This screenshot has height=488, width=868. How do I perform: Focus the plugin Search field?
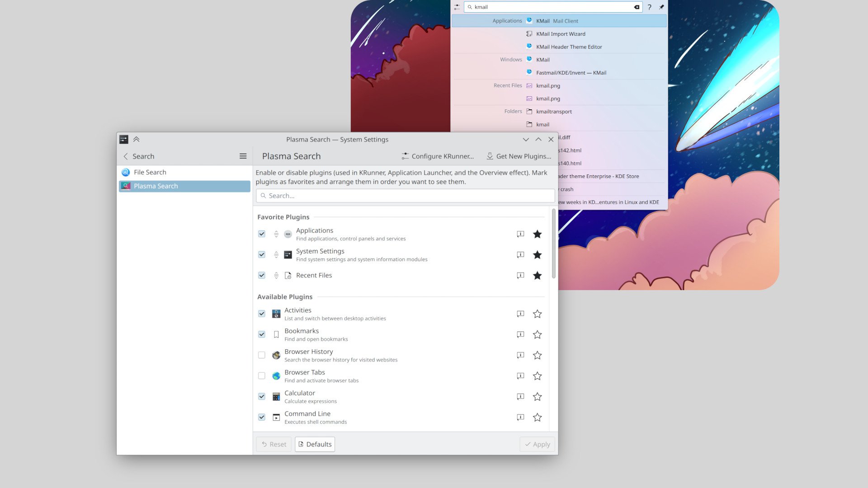click(x=406, y=196)
